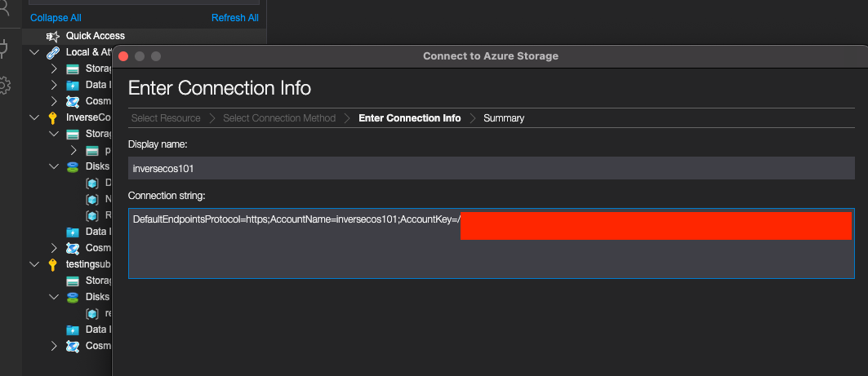868x376 pixels.
Task: Click Disks icon under testingsub subscription
Action: (73, 297)
